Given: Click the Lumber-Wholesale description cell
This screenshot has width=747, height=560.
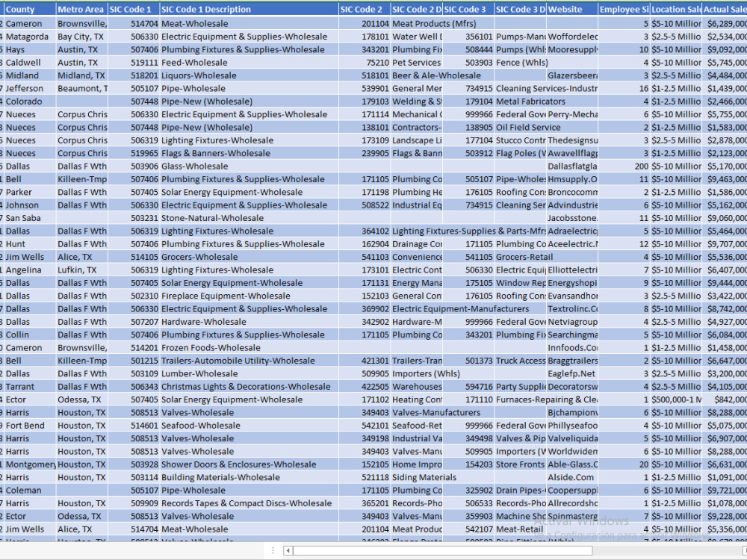Looking at the screenshot, I should 249,374.
